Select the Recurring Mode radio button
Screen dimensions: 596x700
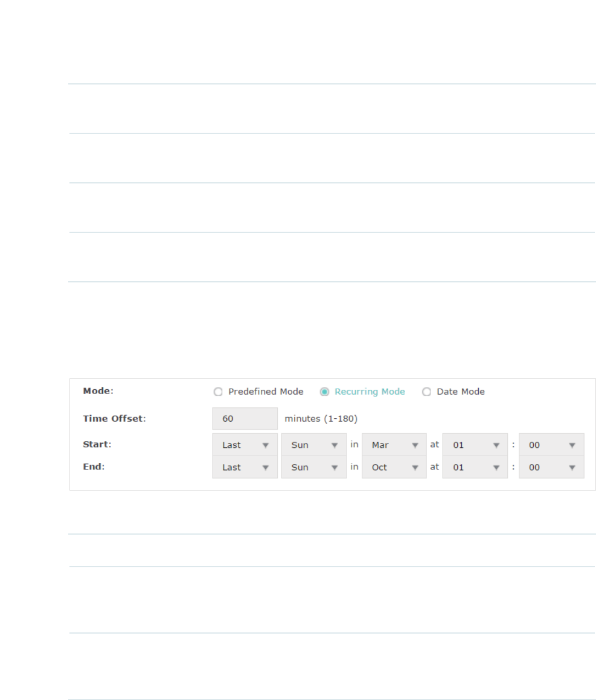tap(324, 392)
